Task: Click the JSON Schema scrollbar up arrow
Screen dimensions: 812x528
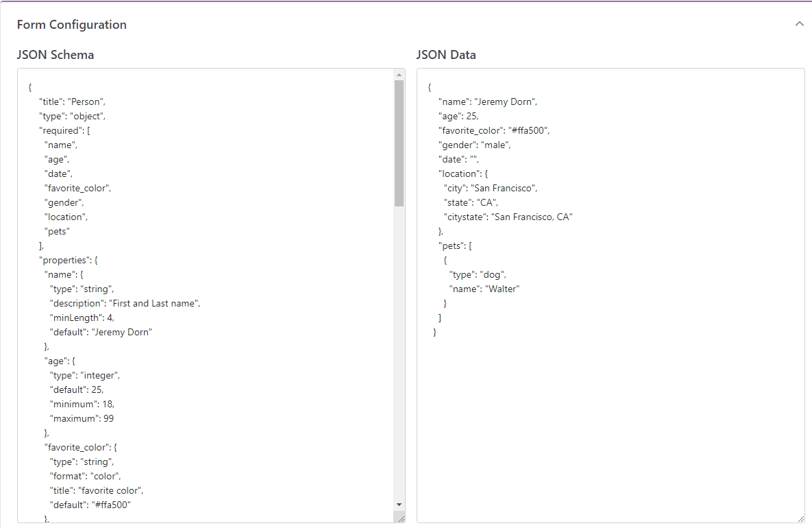Action: click(x=399, y=75)
